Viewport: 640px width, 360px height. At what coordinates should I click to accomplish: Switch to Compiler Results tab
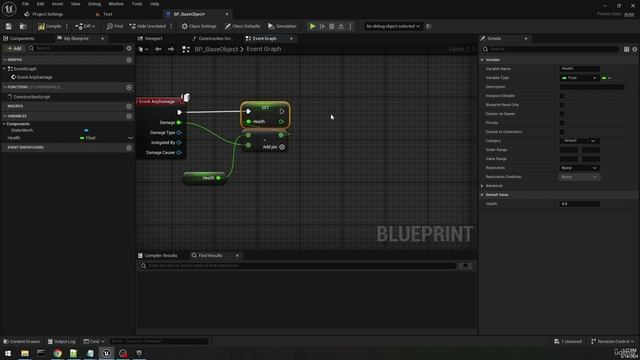click(x=158, y=256)
